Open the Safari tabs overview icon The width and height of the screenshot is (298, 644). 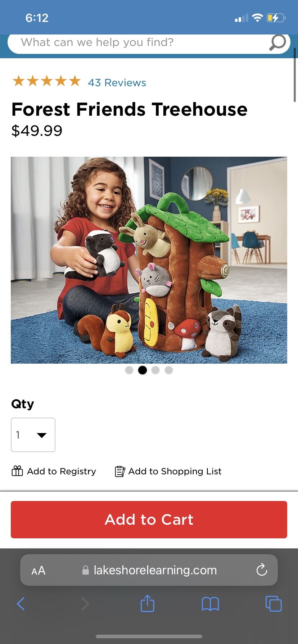[x=274, y=603]
